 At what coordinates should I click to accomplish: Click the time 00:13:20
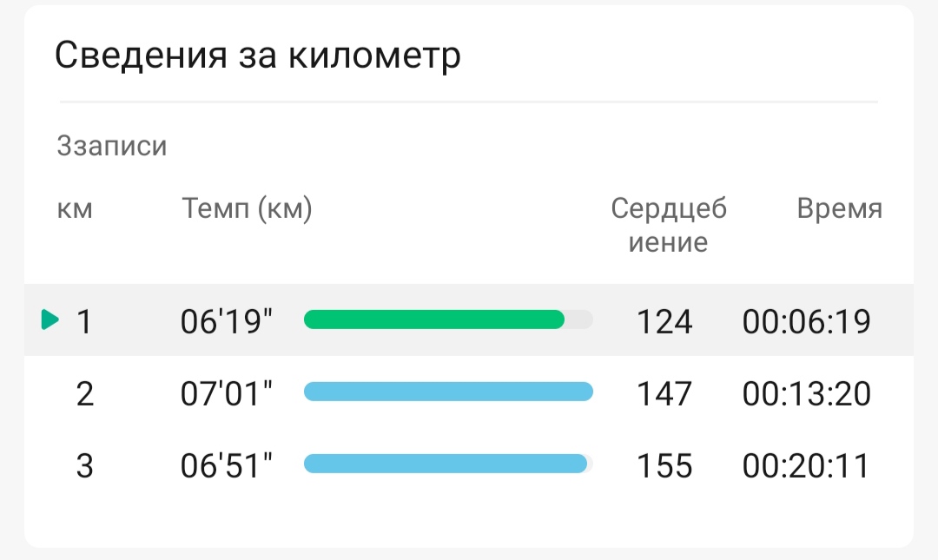[x=806, y=393]
